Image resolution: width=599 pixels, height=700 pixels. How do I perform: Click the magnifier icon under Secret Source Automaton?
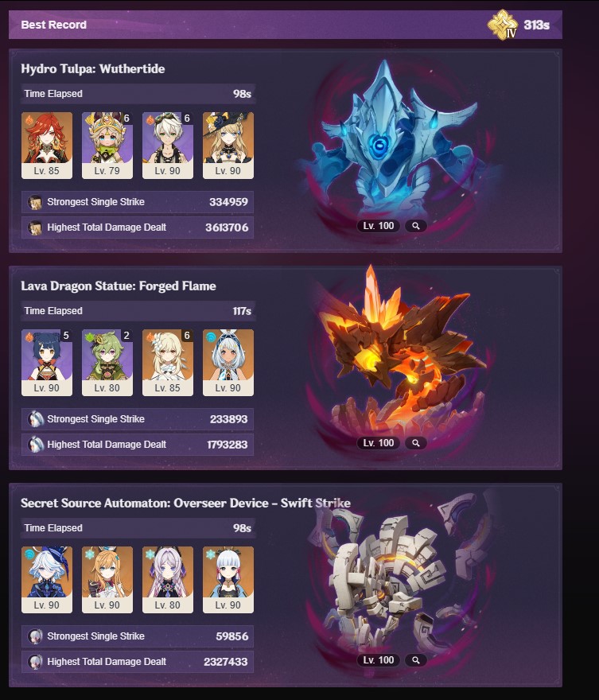415,659
